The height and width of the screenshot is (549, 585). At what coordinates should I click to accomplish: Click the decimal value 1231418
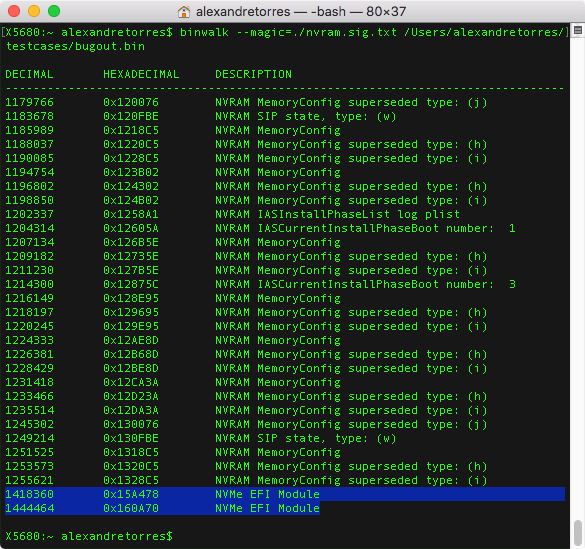coord(29,382)
